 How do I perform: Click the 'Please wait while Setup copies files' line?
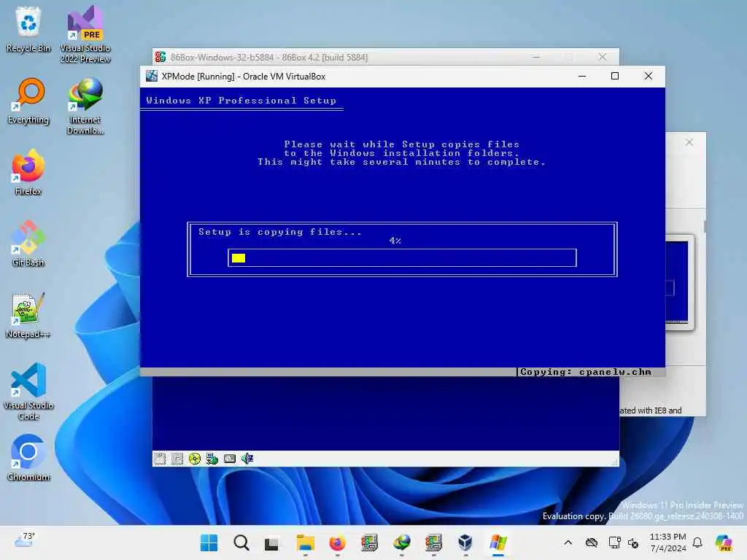coord(402,144)
